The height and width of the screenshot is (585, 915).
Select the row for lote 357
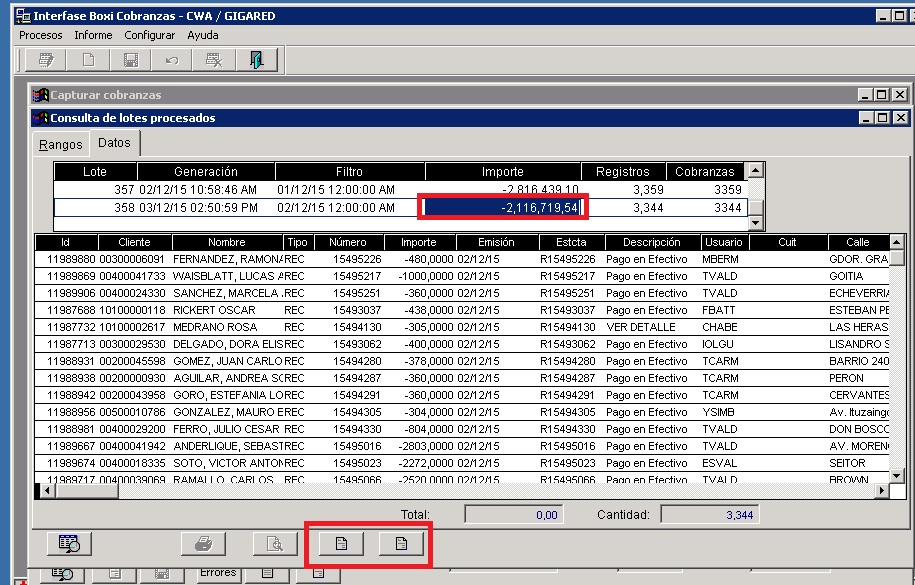coord(300,191)
